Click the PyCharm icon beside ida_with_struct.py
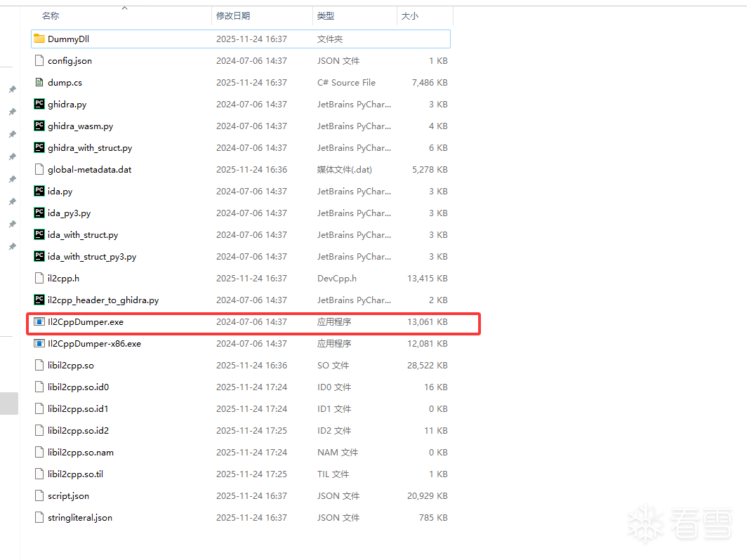This screenshot has width=747, height=560. pos(39,234)
